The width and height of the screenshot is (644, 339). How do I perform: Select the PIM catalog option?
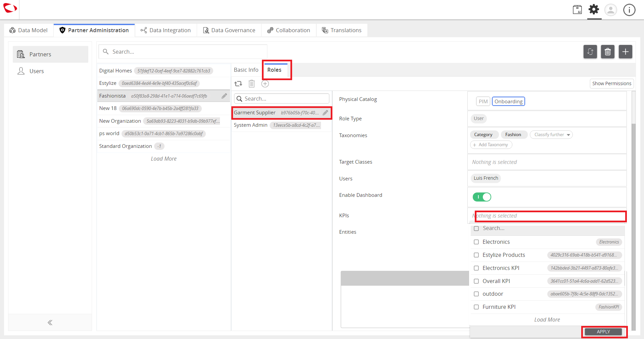point(483,101)
